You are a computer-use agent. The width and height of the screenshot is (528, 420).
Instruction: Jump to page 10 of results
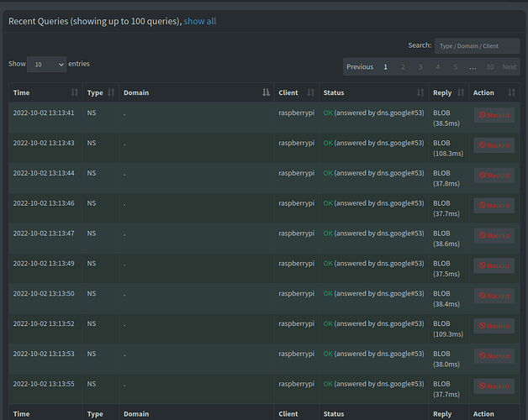[x=491, y=66]
